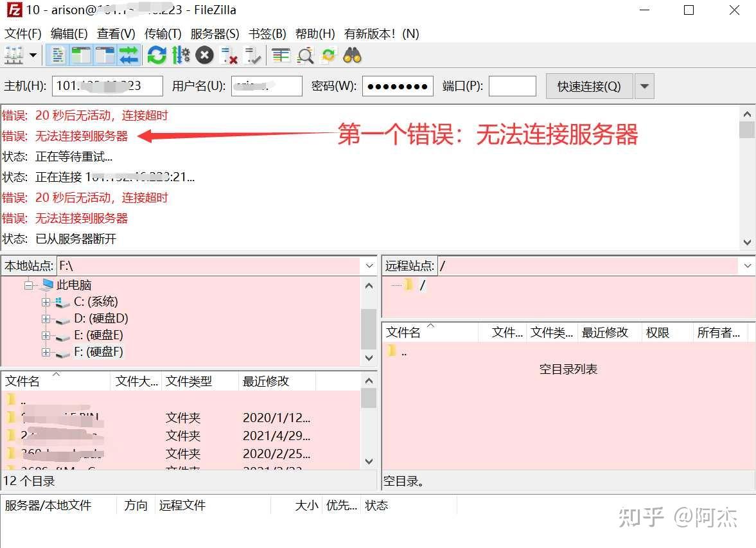The width and height of the screenshot is (756, 548).
Task: Cancel the current operation
Action: click(204, 55)
